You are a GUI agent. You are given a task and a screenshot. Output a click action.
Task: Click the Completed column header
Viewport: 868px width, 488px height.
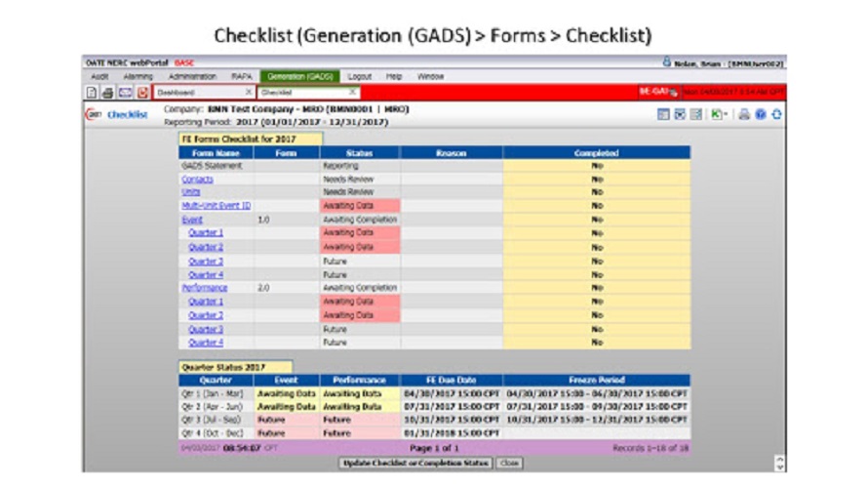(597, 153)
